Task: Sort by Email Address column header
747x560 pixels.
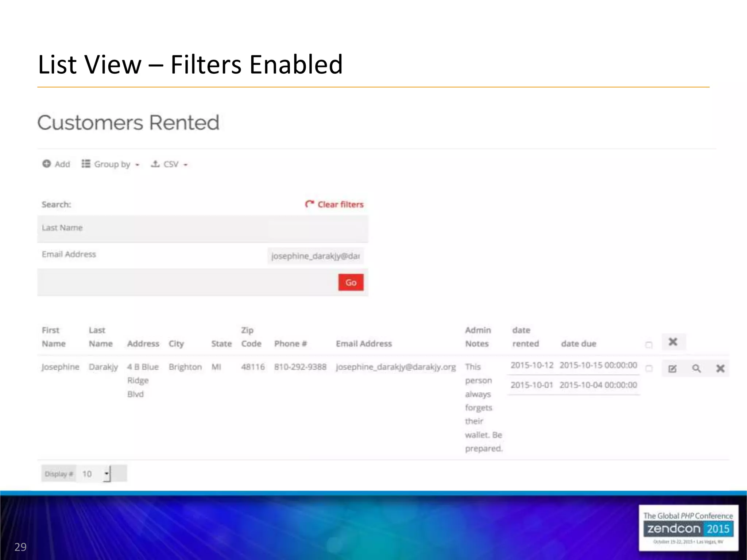Action: click(x=364, y=343)
